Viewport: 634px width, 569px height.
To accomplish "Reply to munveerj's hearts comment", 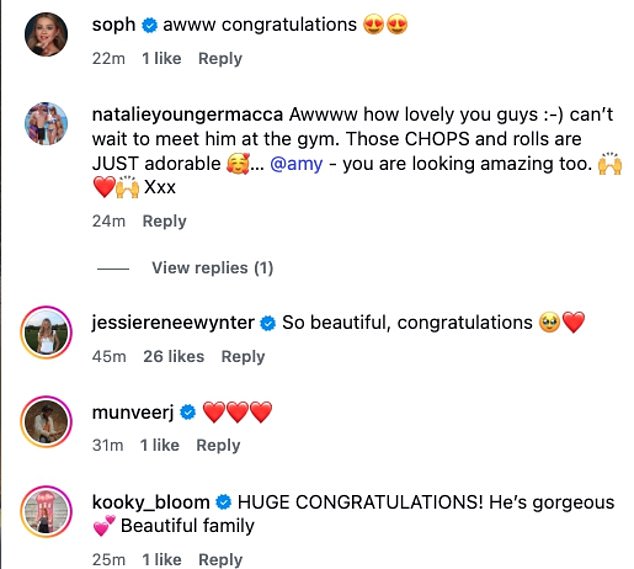I will click(x=218, y=445).
